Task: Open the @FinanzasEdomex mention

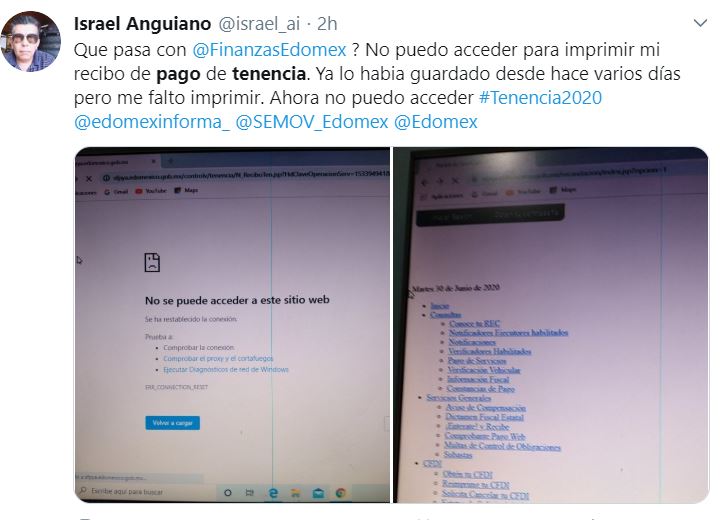Action: pyautogui.click(x=269, y=50)
